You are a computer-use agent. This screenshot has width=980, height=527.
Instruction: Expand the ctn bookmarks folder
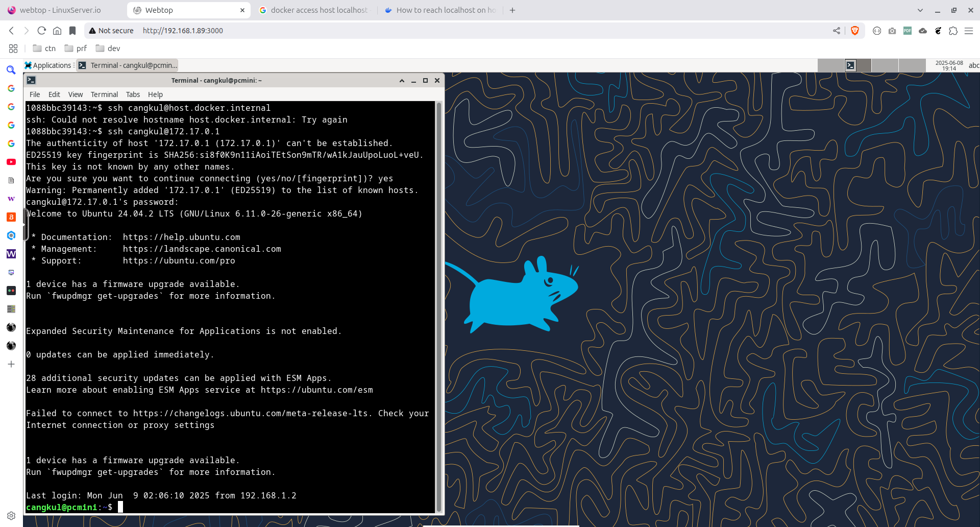click(44, 49)
